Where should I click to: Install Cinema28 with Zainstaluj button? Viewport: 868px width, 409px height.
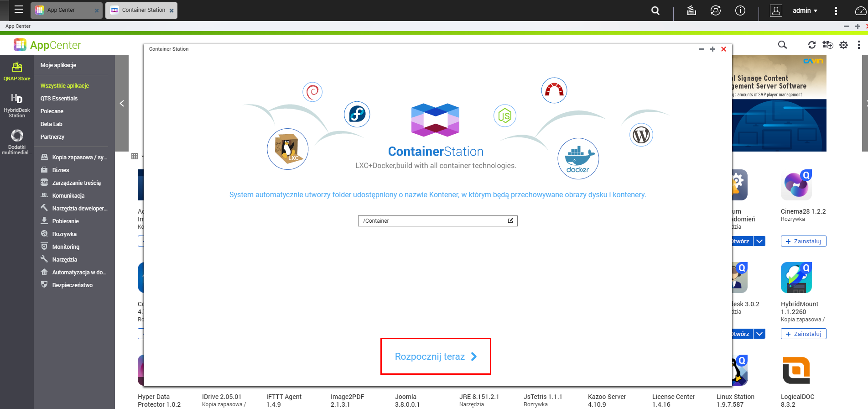coord(803,241)
